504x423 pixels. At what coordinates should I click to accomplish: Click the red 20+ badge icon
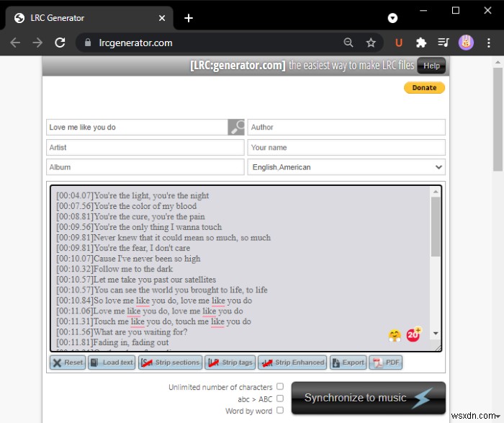(x=413, y=334)
